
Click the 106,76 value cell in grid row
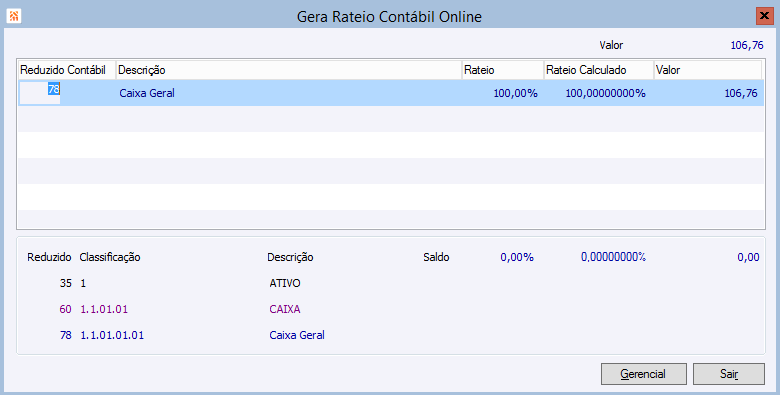pos(741,93)
